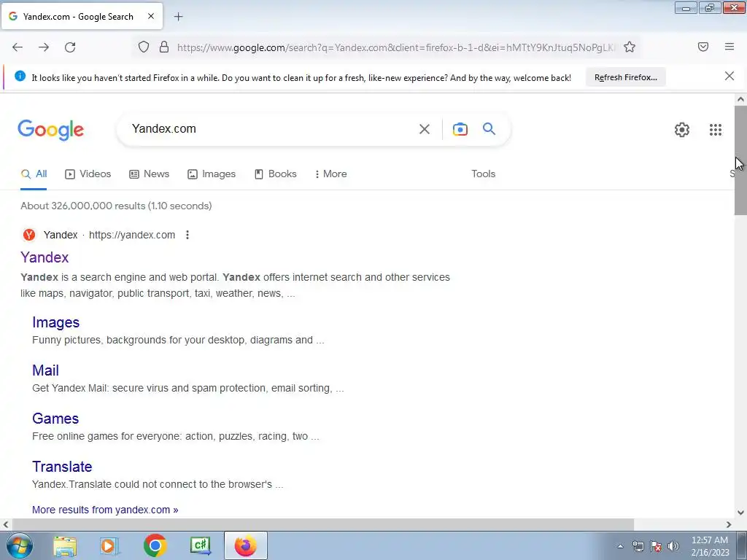Open the Translate sitelink
747x560 pixels.
click(x=62, y=467)
